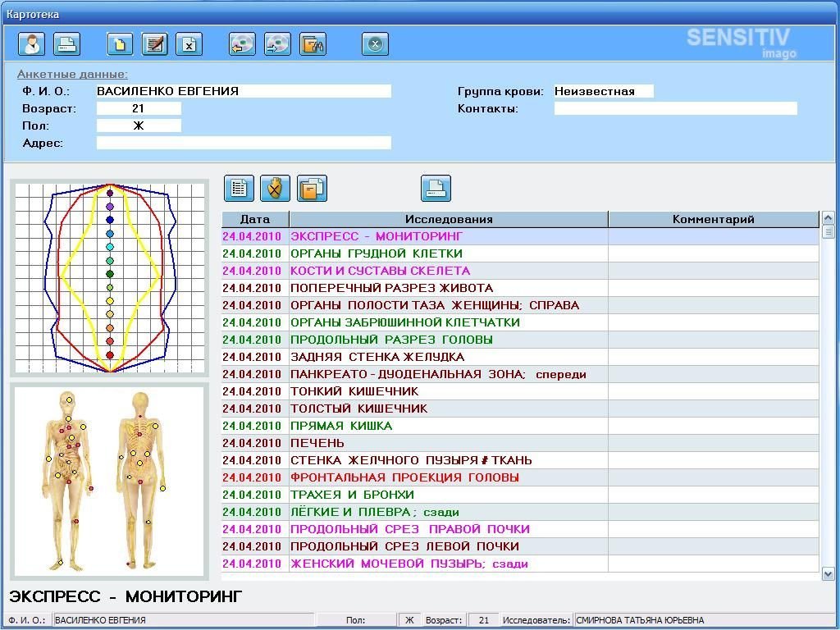Screen dimensions: 840x630
Task: Click the orange copy documents icon
Action: click(x=312, y=189)
